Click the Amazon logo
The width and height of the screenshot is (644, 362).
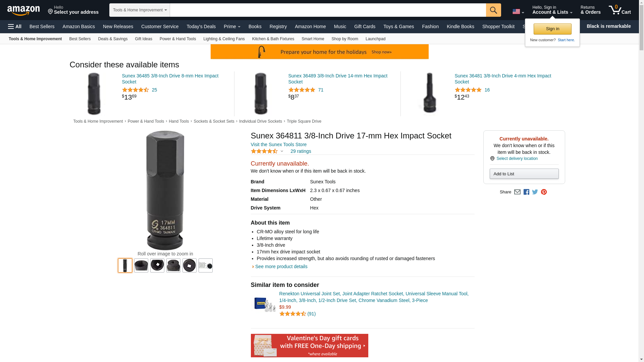(23, 10)
